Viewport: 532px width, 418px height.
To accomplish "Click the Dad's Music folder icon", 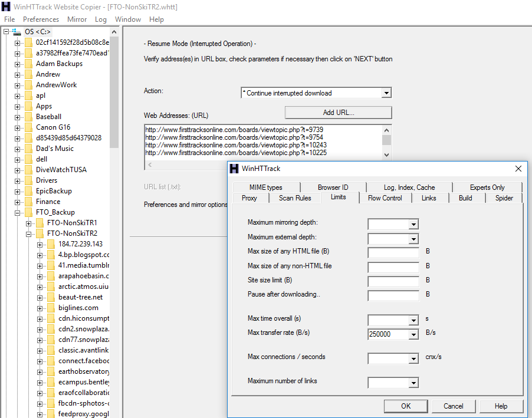I will tap(28, 149).
